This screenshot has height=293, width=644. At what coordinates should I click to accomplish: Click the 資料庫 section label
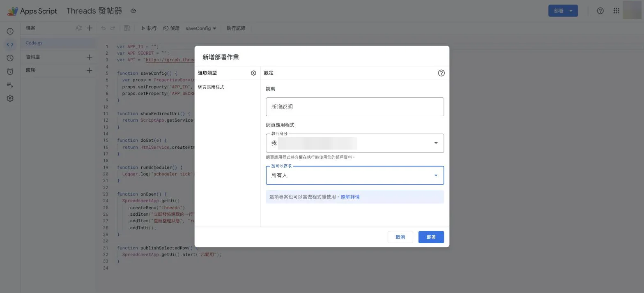(x=33, y=57)
